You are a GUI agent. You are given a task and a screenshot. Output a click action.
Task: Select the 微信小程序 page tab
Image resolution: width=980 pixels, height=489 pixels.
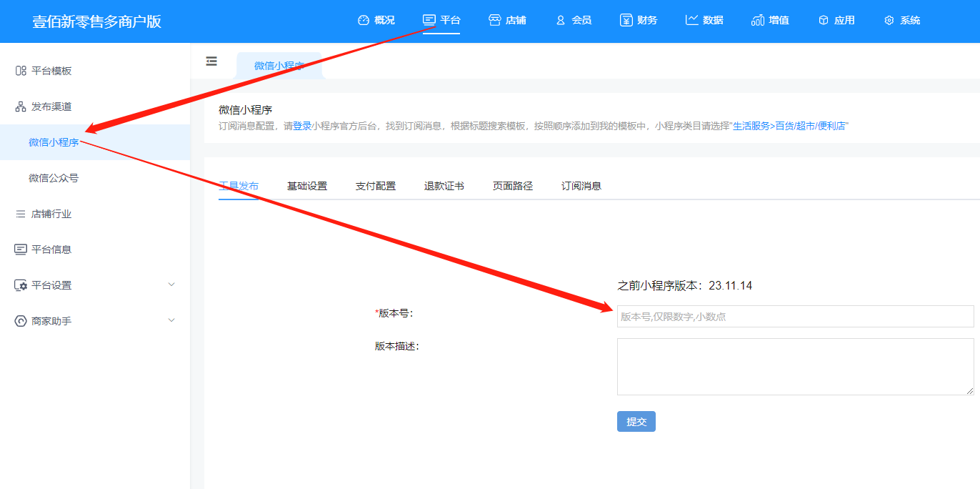(x=279, y=66)
